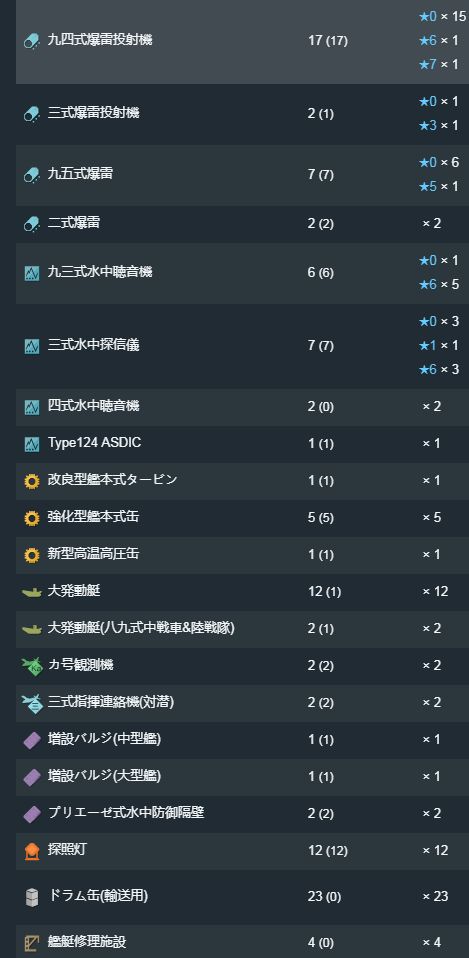
Task: Click the green autogyro icon beside カ号観測機
Action: click(x=32, y=665)
